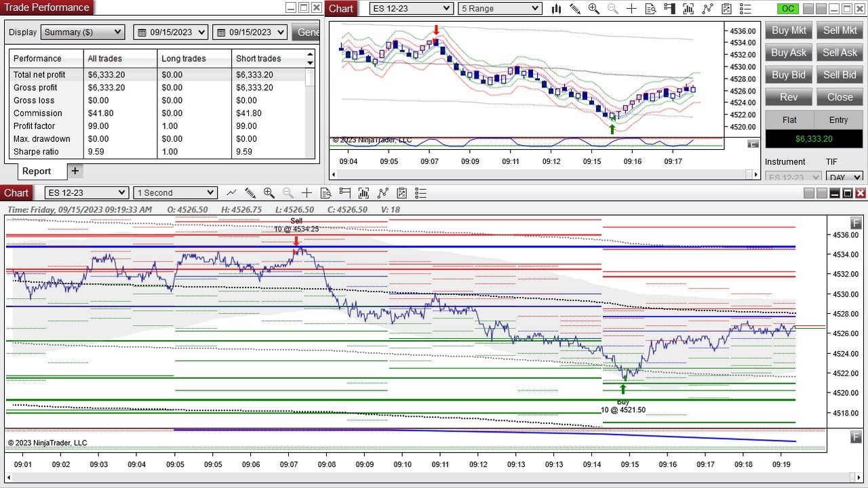Click Buy Ask button
Viewport: 868px width, 488px height.
(789, 53)
